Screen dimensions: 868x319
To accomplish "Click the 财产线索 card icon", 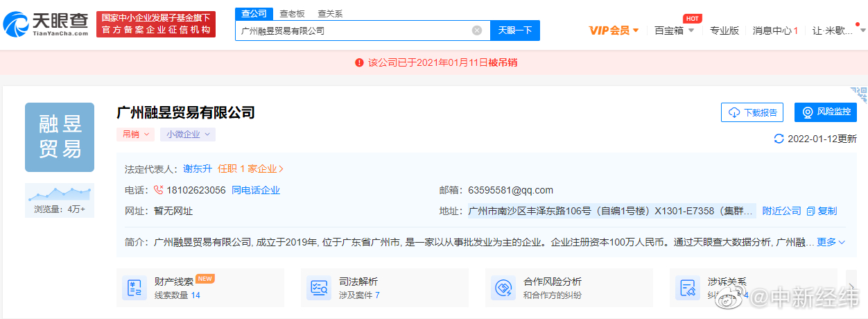I will point(134,288).
